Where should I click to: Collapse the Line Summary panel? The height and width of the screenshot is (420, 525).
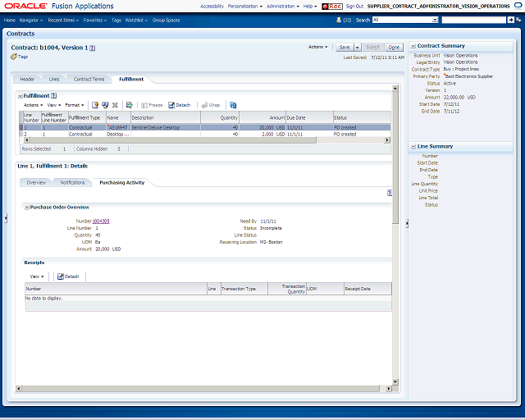point(413,146)
